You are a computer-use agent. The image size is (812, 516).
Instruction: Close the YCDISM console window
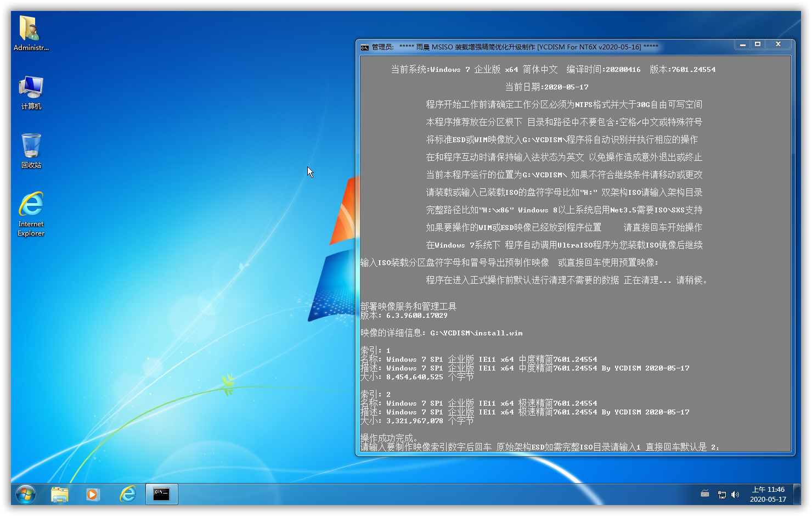coord(778,44)
